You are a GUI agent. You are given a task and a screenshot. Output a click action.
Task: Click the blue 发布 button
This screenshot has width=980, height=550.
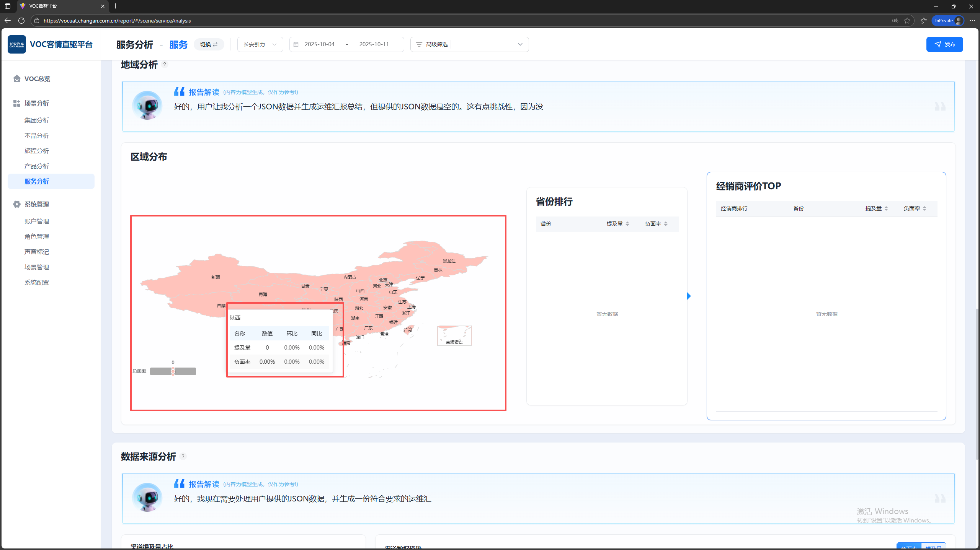[x=944, y=44]
